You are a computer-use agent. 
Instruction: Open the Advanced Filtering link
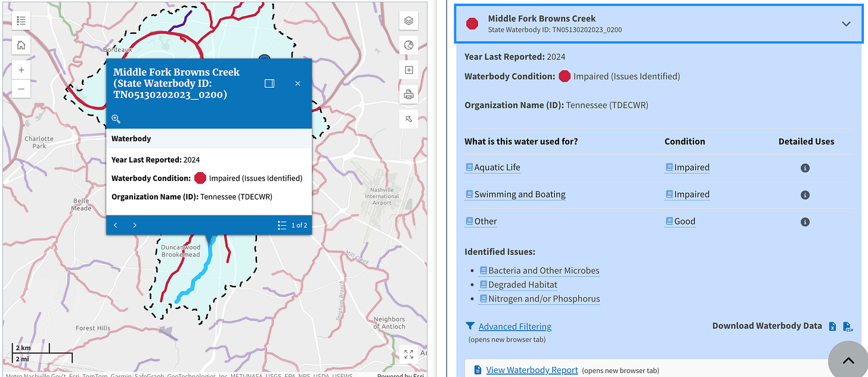tap(515, 326)
